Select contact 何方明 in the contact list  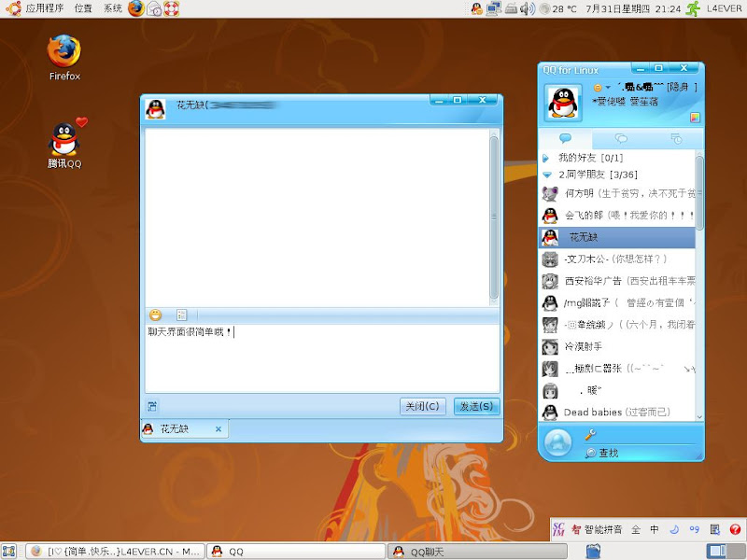point(617,193)
